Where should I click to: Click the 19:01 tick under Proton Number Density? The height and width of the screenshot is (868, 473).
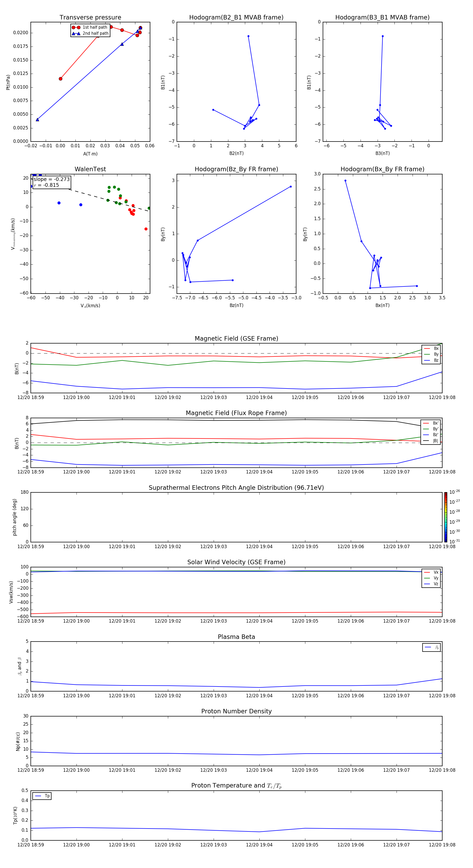pyautogui.click(x=122, y=770)
